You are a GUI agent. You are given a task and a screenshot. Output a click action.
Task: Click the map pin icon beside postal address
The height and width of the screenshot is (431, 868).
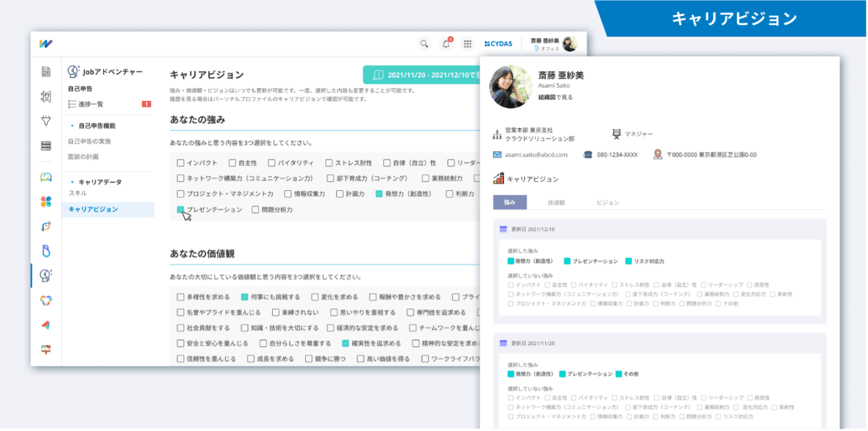pyautogui.click(x=658, y=154)
